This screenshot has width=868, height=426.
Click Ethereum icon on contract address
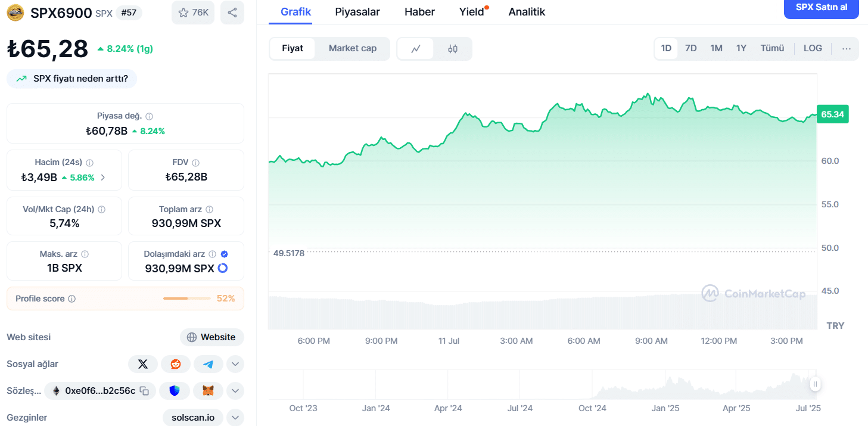click(56, 391)
